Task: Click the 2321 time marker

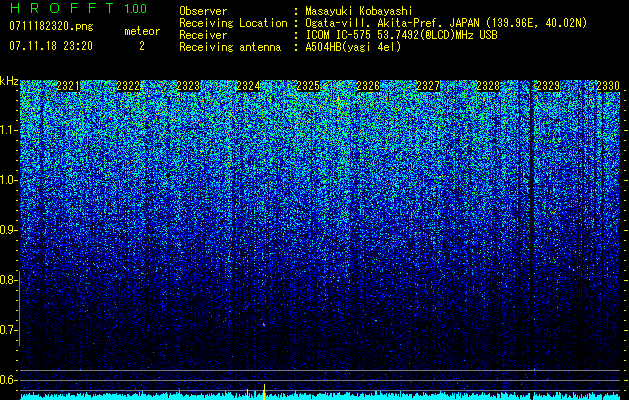Action: (68, 86)
